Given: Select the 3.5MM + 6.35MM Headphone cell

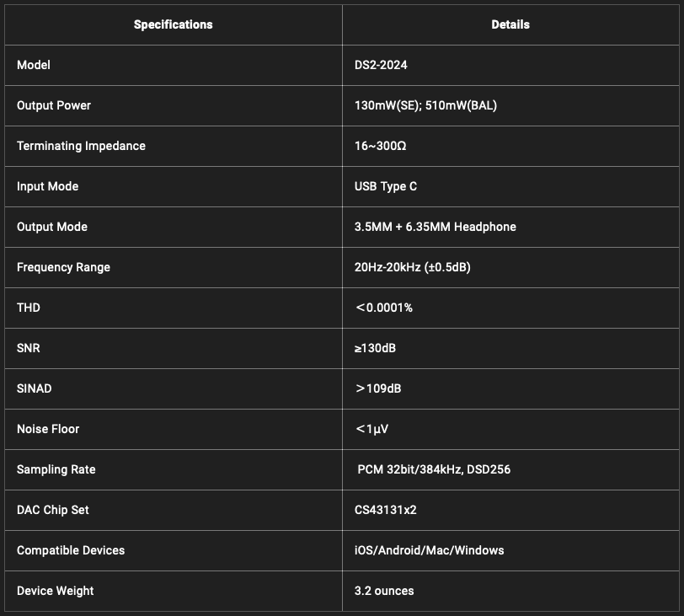Looking at the screenshot, I should coord(436,227).
